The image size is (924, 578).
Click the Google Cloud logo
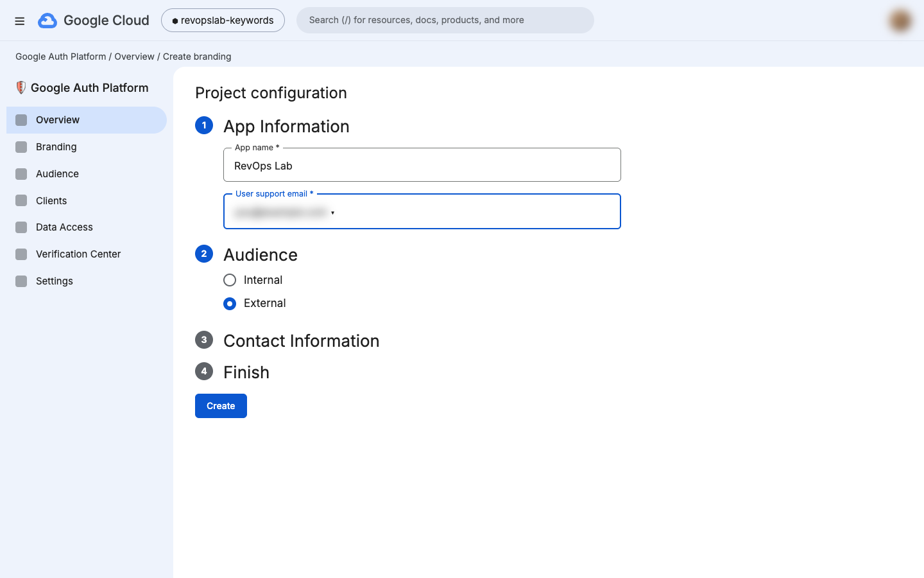94,21
